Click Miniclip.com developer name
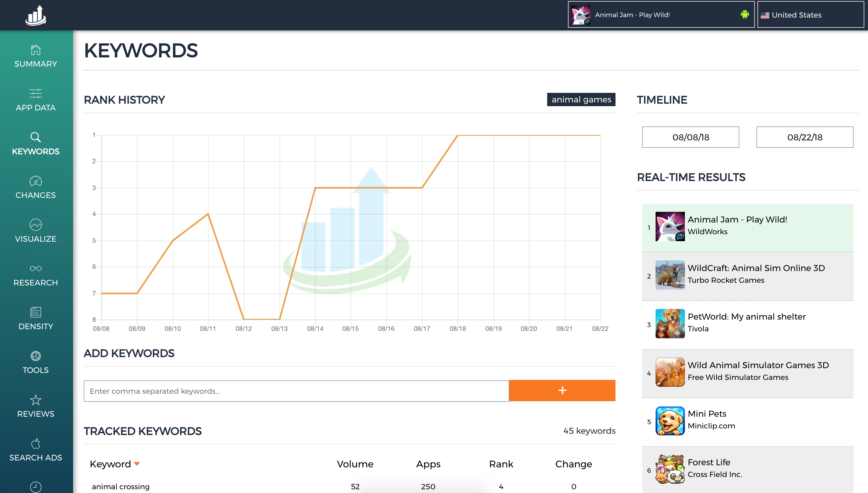The image size is (868, 493). click(x=711, y=426)
